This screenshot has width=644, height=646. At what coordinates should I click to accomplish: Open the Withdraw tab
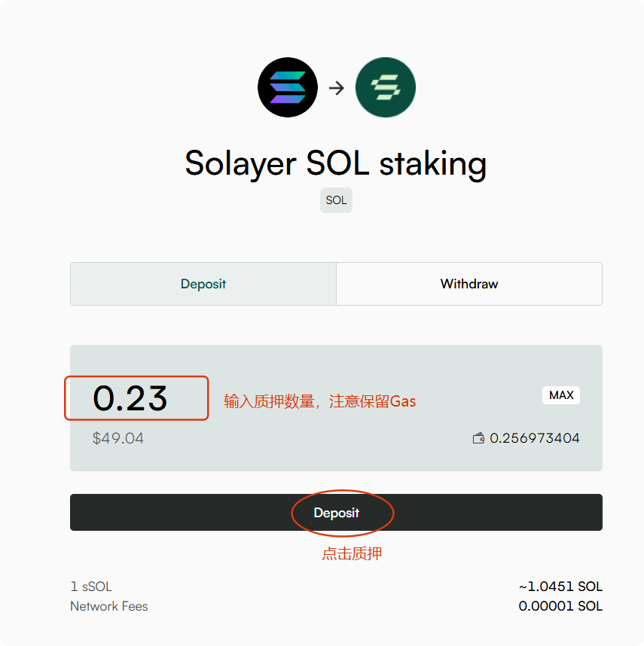coord(469,284)
